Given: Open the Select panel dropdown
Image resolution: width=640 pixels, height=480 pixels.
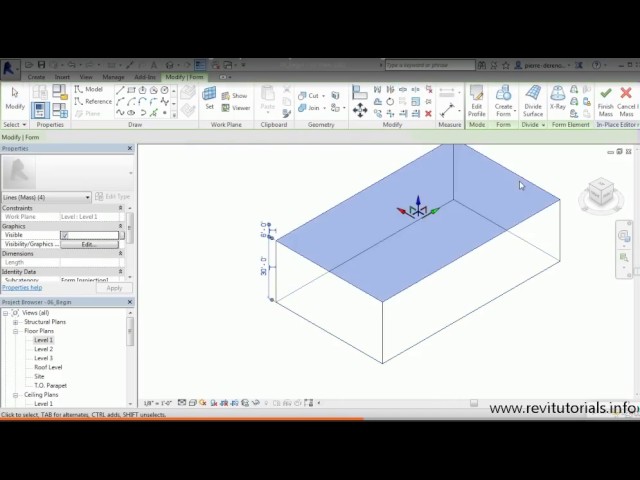Looking at the screenshot, I should pos(14,124).
